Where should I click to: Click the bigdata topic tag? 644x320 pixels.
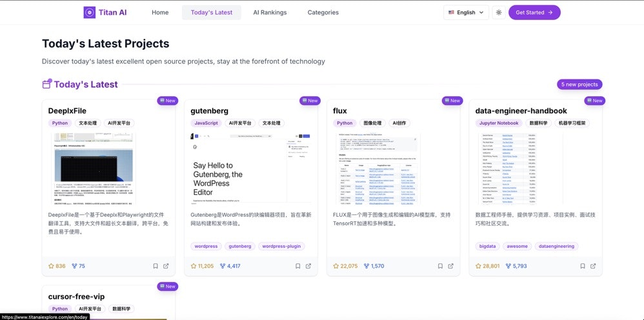coord(488,246)
